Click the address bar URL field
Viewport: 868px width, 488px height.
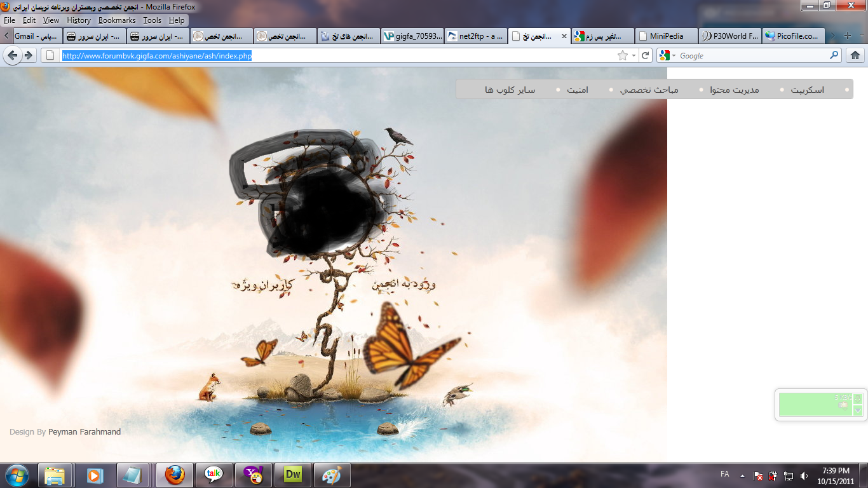339,56
